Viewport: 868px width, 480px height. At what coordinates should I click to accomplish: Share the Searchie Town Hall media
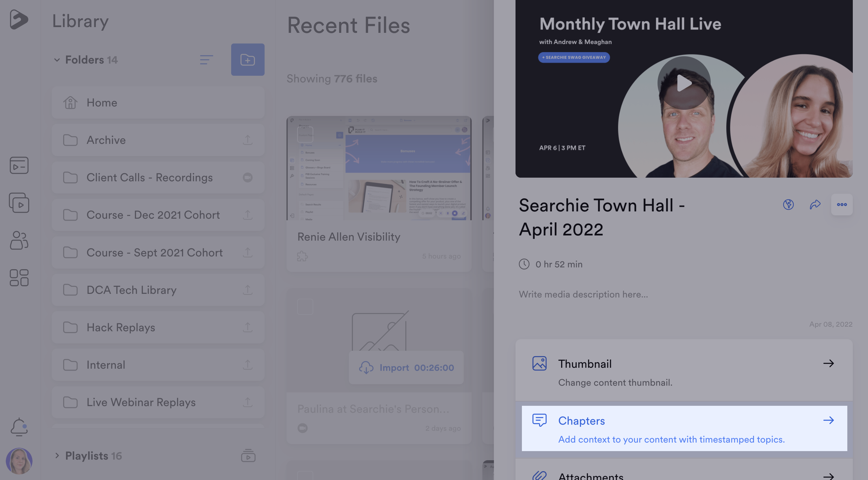[815, 205]
